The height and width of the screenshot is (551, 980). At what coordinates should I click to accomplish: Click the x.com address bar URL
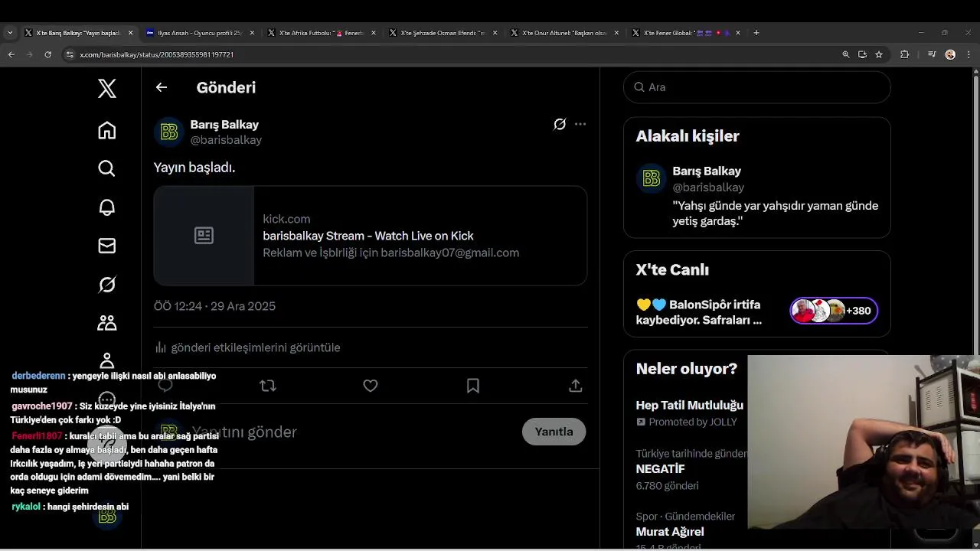[x=157, y=55]
